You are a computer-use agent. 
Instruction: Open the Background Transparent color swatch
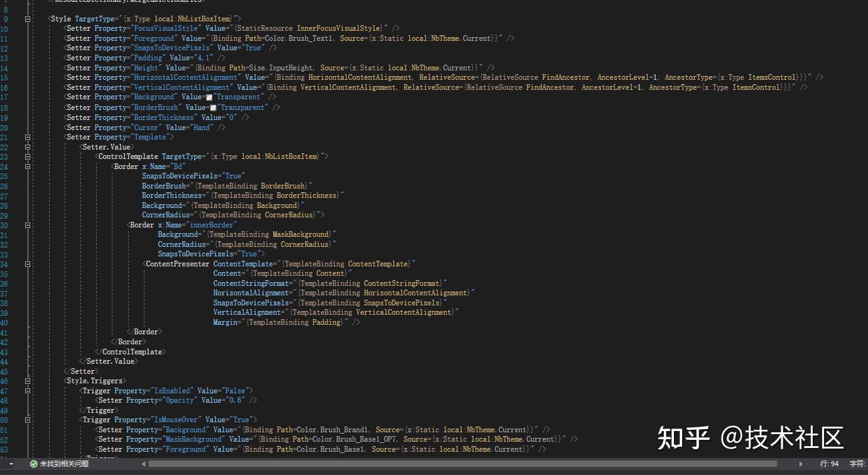(x=209, y=97)
